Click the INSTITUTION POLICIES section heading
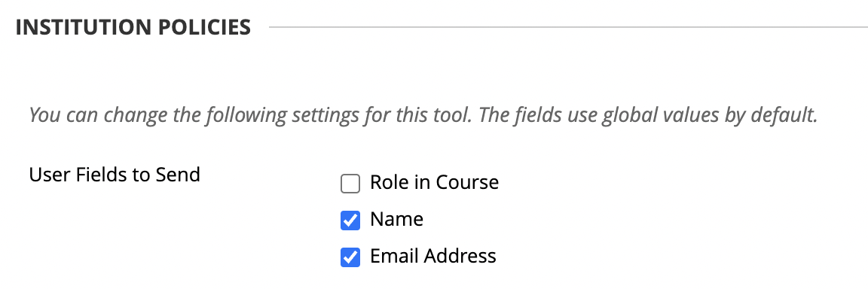868x289 pixels. click(x=133, y=27)
